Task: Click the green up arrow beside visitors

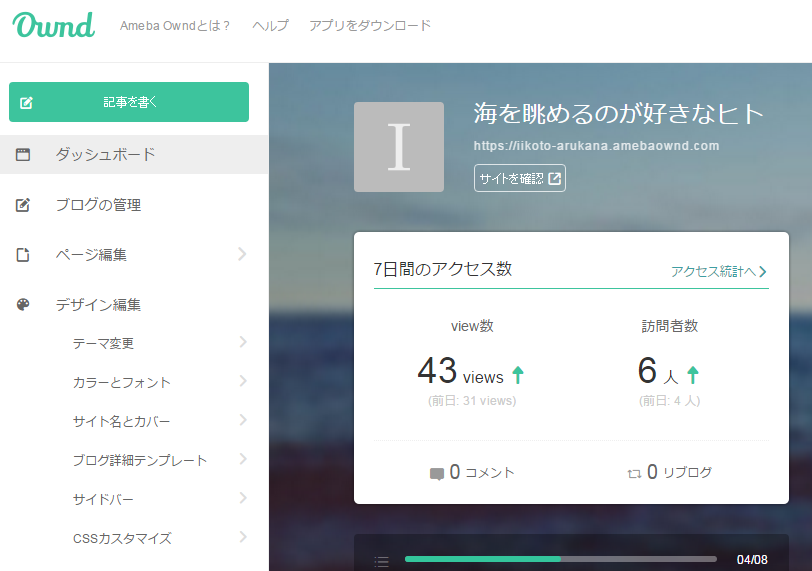Action: pos(693,375)
